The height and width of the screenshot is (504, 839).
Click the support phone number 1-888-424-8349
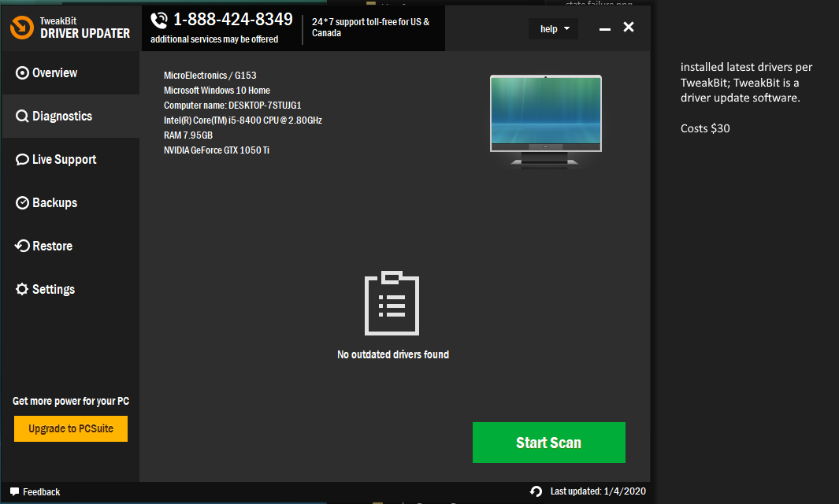232,20
